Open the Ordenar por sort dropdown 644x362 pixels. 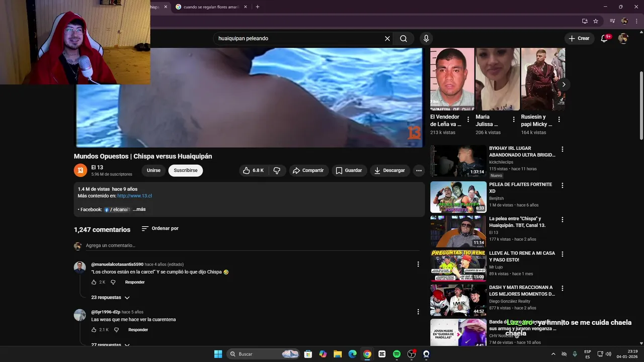click(x=160, y=228)
